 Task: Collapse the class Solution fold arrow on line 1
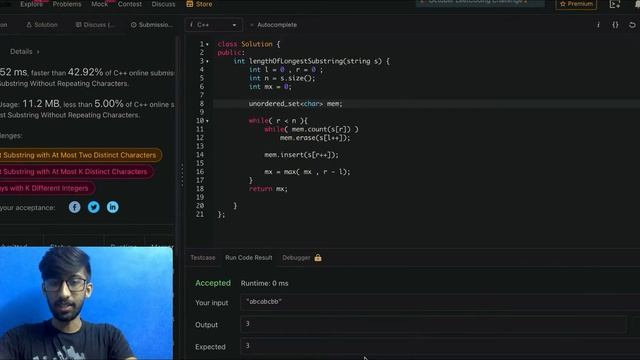tap(207, 44)
